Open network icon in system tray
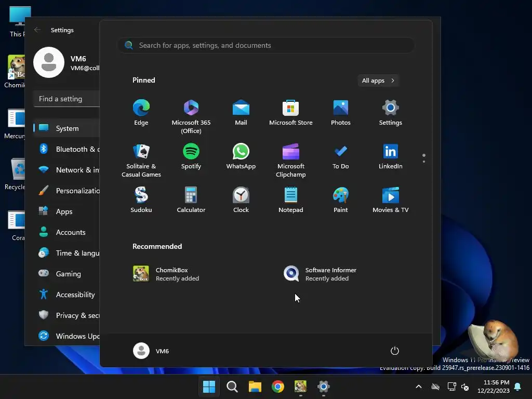Screen dimensions: 532x399 [452, 387]
